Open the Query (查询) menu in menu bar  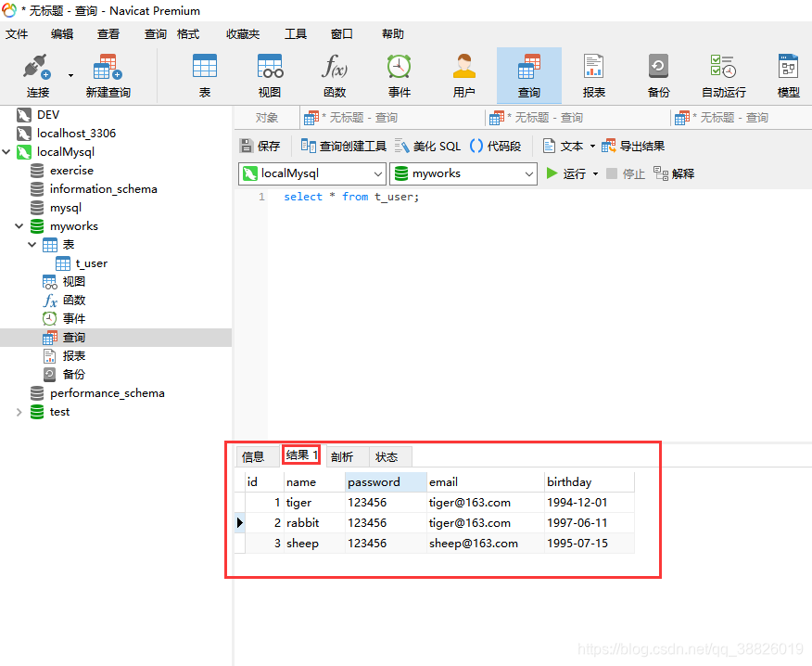[x=156, y=34]
